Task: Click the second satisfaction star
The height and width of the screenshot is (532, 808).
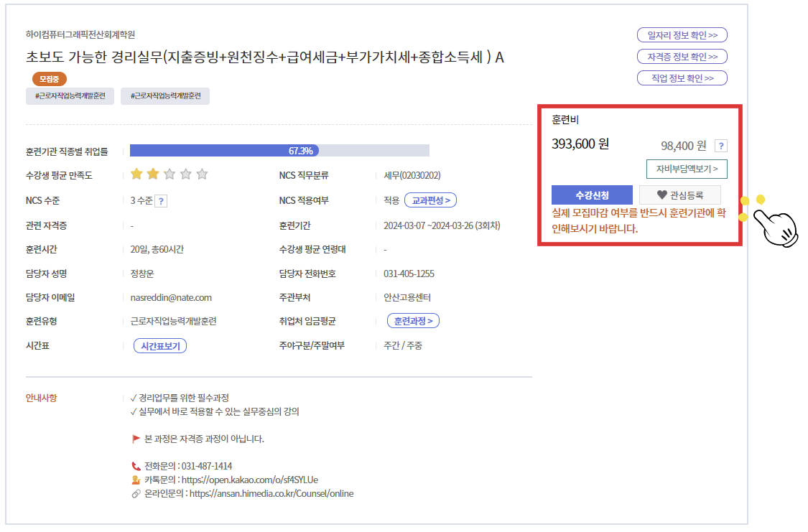Action: [153, 174]
